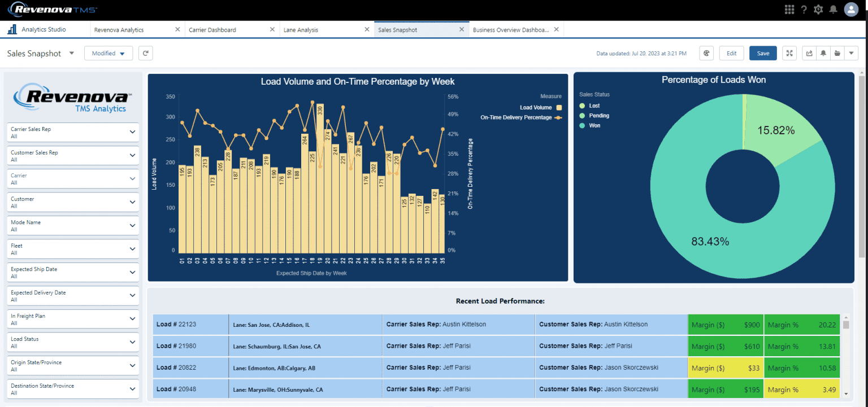Toggle Load Volume series in the chart legend

535,107
